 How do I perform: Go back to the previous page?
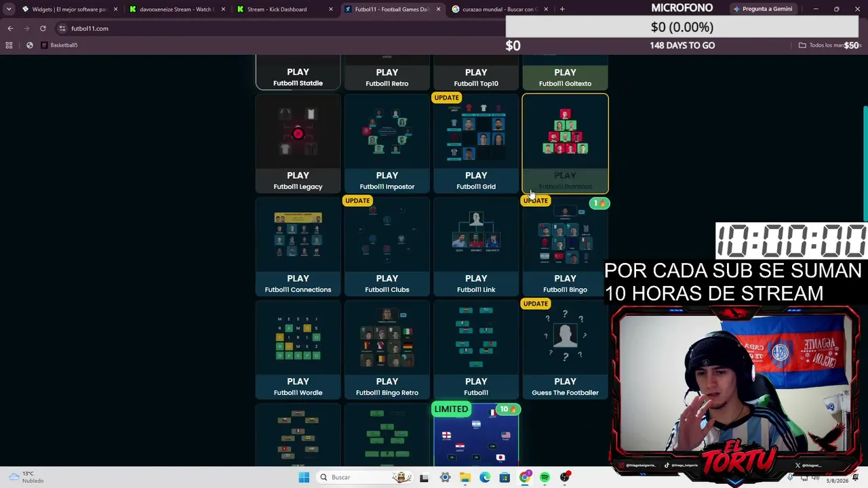(10, 28)
